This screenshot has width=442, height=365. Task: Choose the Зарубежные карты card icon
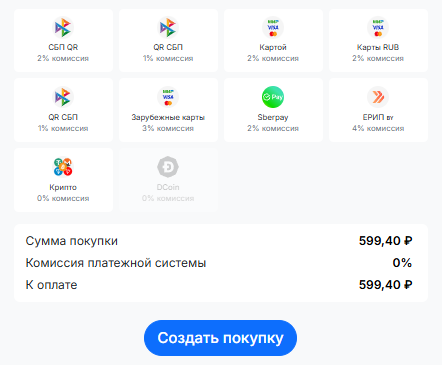[x=168, y=97]
